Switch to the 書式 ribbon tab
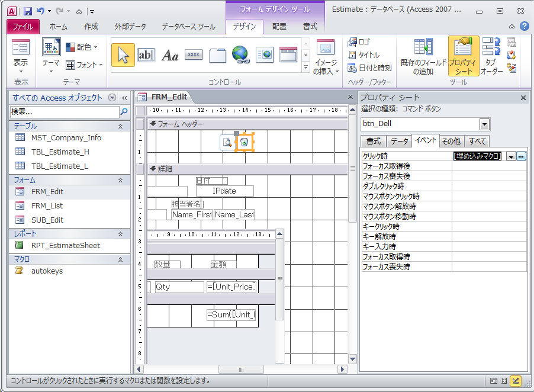This screenshot has height=392, width=534. [x=310, y=26]
